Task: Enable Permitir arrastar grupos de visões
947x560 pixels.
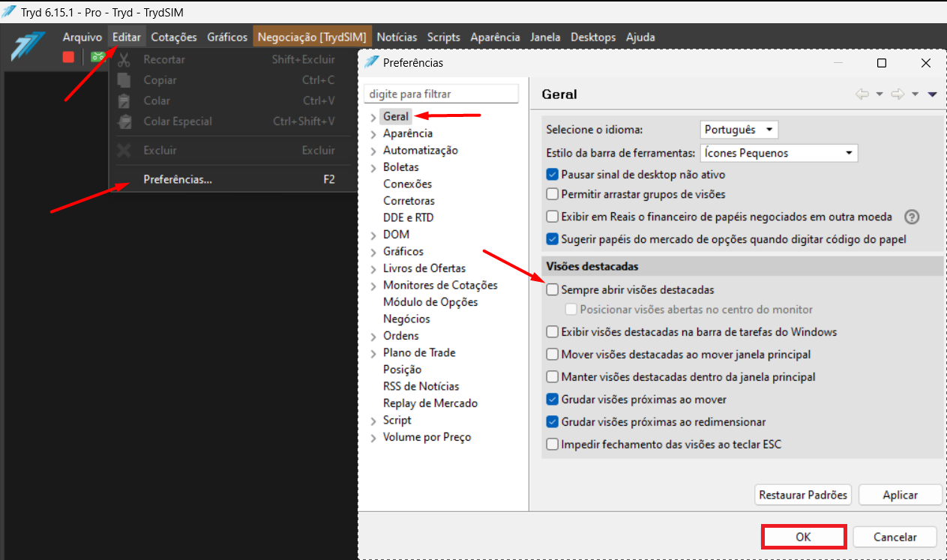Action: pyautogui.click(x=553, y=194)
